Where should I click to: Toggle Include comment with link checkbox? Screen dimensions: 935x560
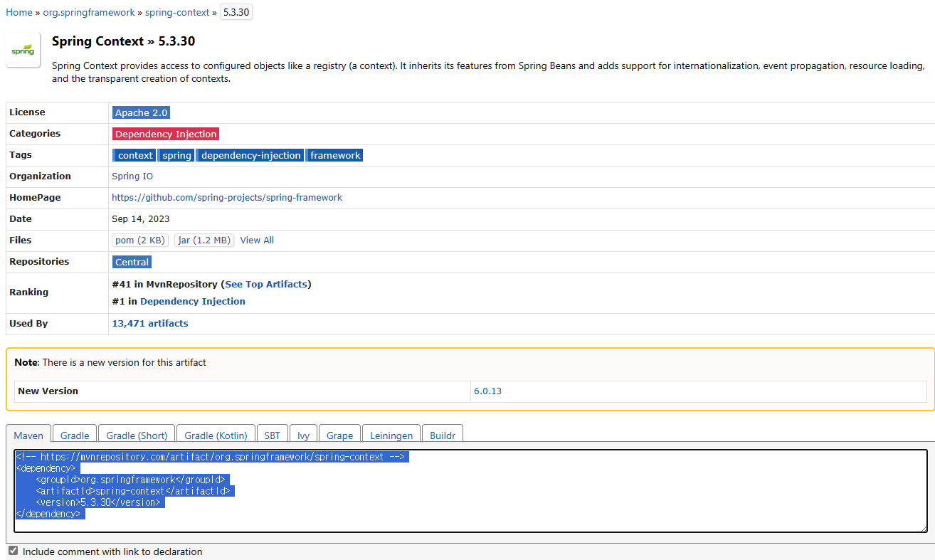pyautogui.click(x=13, y=551)
